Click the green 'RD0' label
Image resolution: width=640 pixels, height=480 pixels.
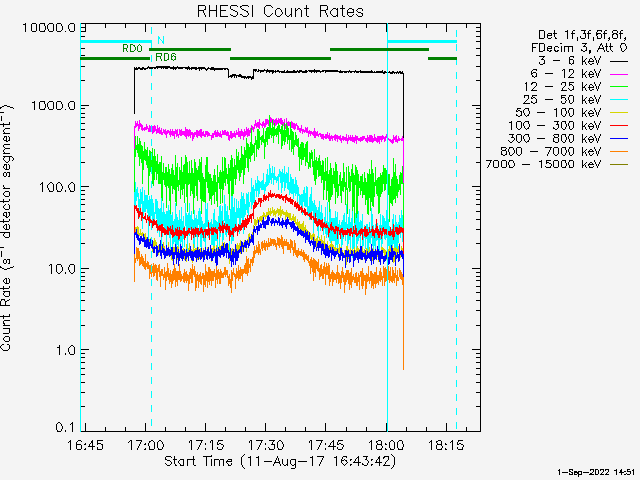132,49
